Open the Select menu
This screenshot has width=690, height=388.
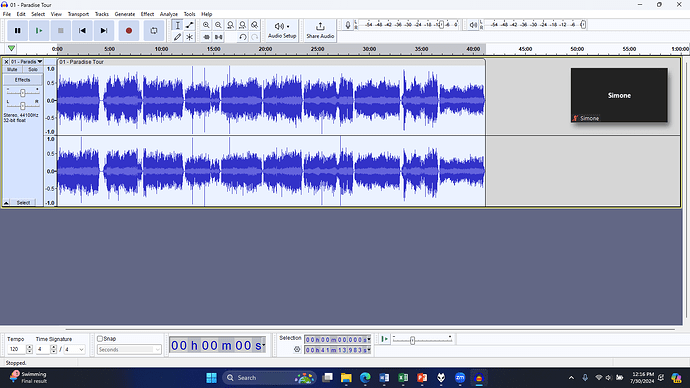[x=38, y=14]
